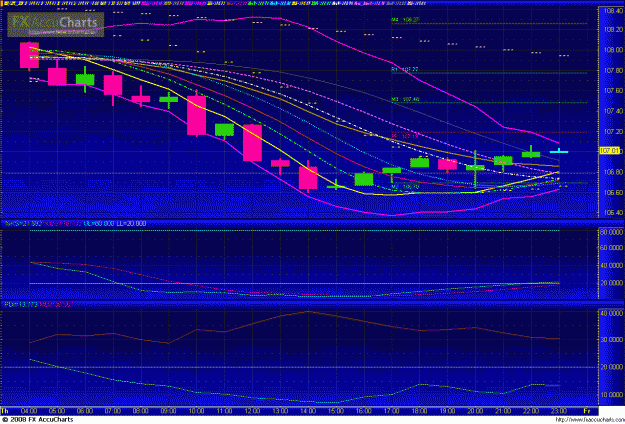Select the 05:00 label on the time axis
Screen dimensions: 625x424
pos(57,411)
